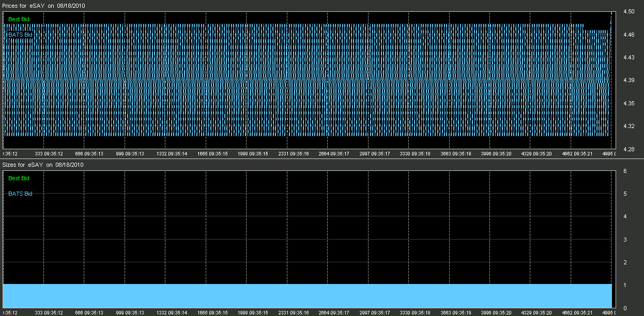Click the 4.35 price axis value

[x=629, y=103]
